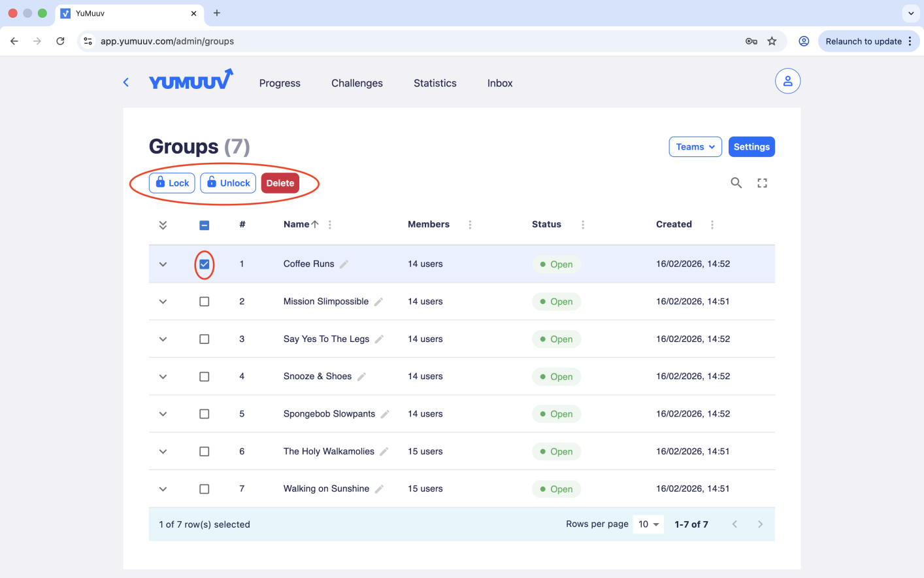Click the blue back arrow beside logo
924x578 pixels.
(x=126, y=82)
